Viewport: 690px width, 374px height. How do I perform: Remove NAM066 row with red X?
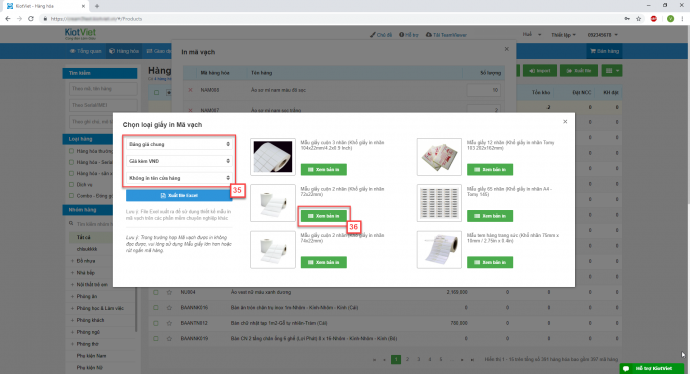[191, 90]
